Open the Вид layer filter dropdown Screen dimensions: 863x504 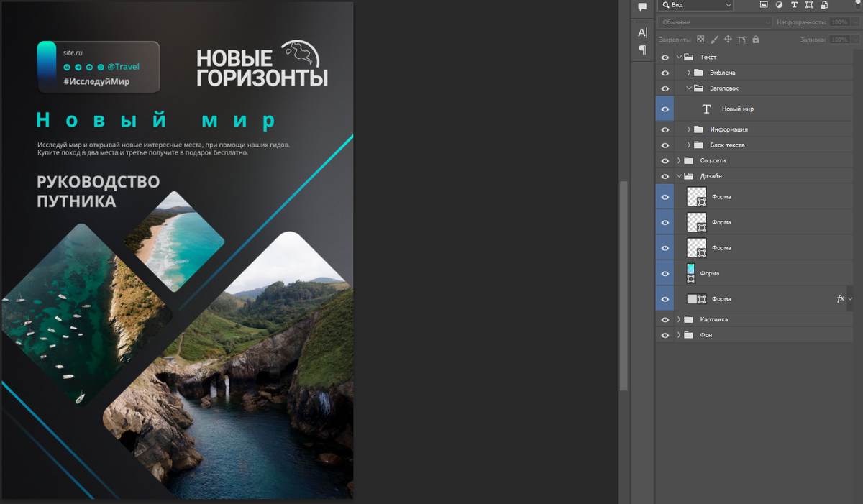pyautogui.click(x=695, y=5)
